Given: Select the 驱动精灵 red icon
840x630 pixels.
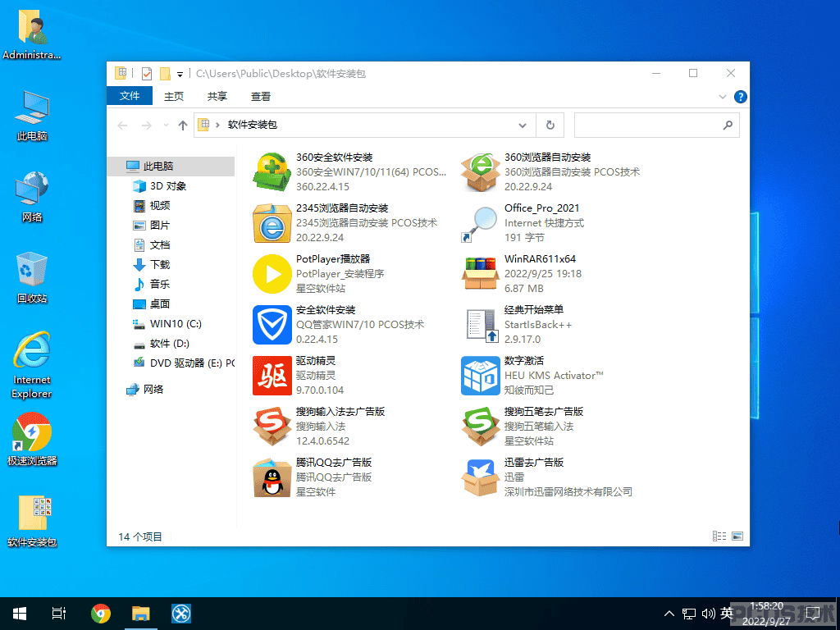Looking at the screenshot, I should tap(272, 376).
